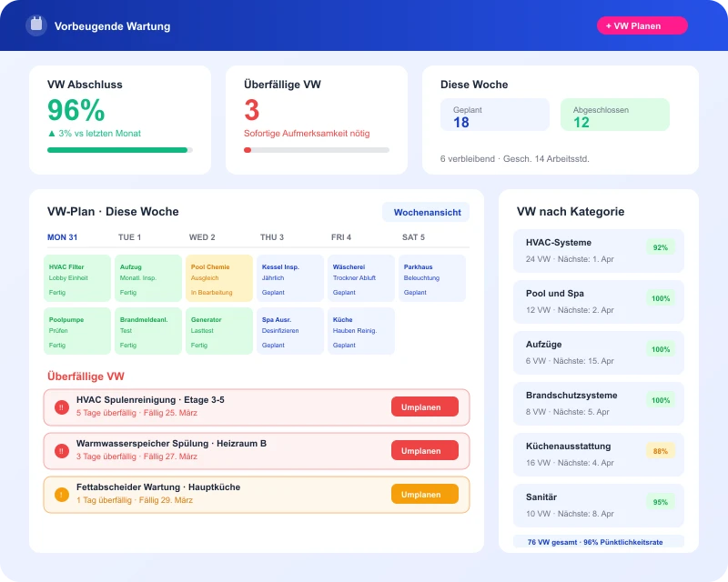Open the Spa Ausr. Desinfizieren task card

[x=290, y=331]
